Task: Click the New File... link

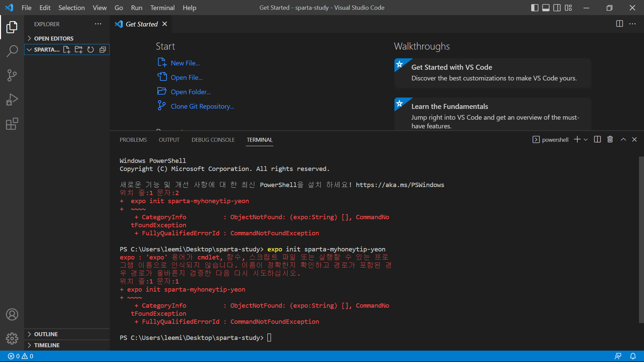Action: [179, 63]
